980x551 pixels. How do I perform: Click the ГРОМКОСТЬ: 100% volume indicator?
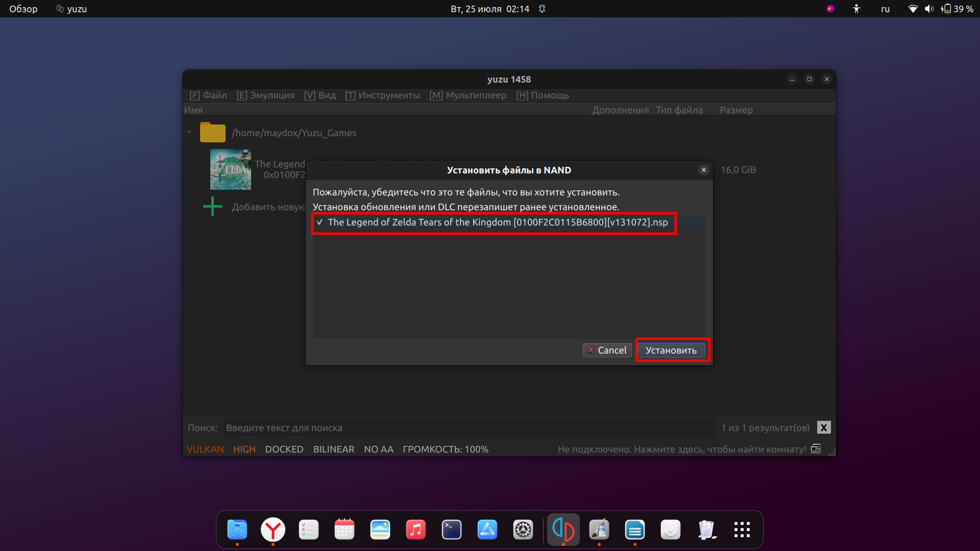(446, 449)
